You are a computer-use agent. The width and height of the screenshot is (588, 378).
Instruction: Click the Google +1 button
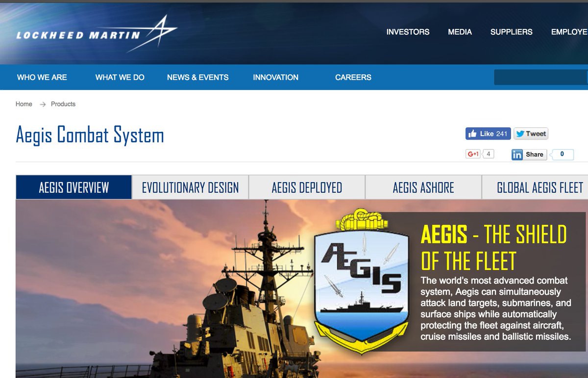click(473, 154)
